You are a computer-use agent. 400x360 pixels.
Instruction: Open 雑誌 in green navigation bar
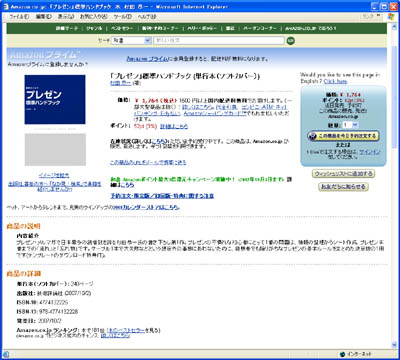pos(230,29)
